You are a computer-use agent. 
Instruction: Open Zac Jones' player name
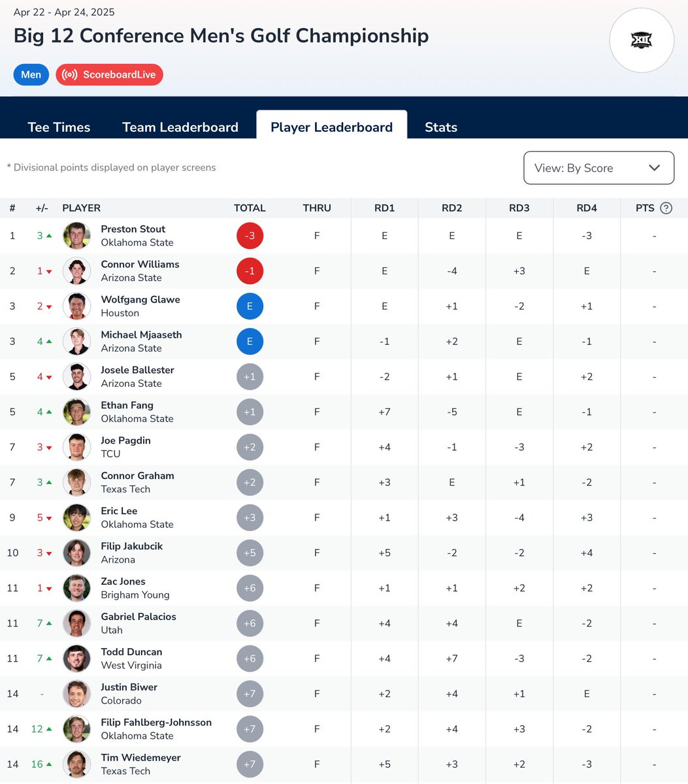click(123, 581)
